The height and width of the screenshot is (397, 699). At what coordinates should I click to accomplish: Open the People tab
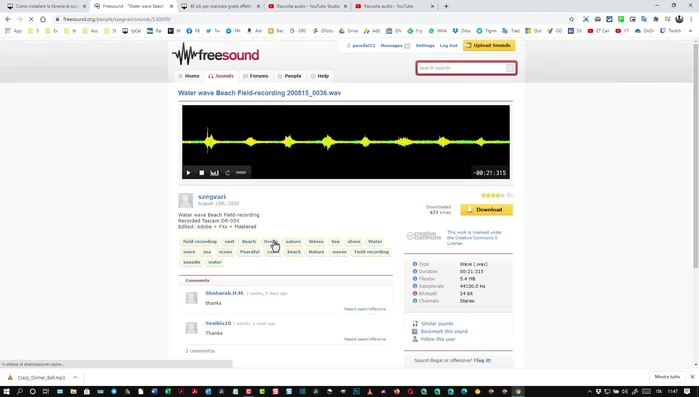point(290,76)
